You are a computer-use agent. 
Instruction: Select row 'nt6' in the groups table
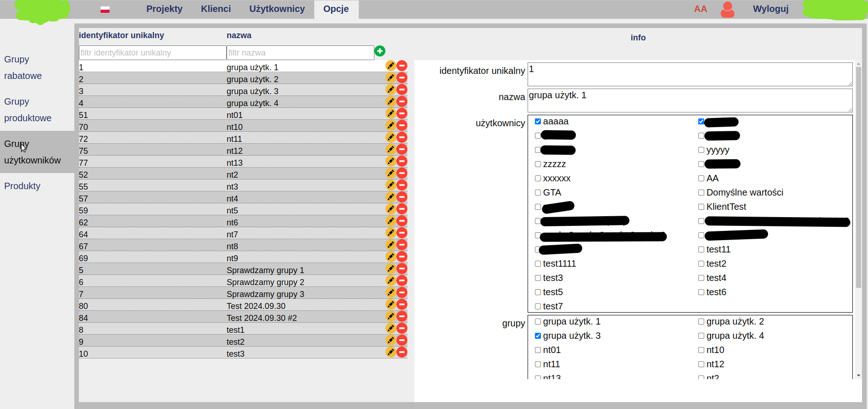pos(243,222)
